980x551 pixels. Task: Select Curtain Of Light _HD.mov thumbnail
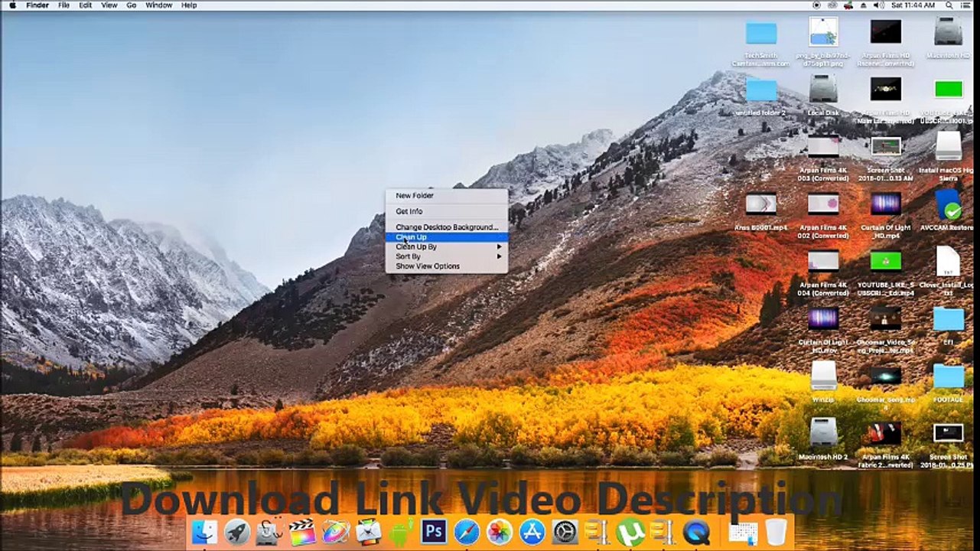[x=823, y=318]
